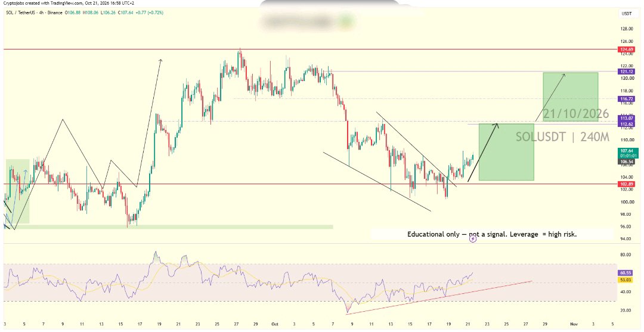Select the 112.62 price label
This screenshot has height=332, width=644.
(x=627, y=124)
